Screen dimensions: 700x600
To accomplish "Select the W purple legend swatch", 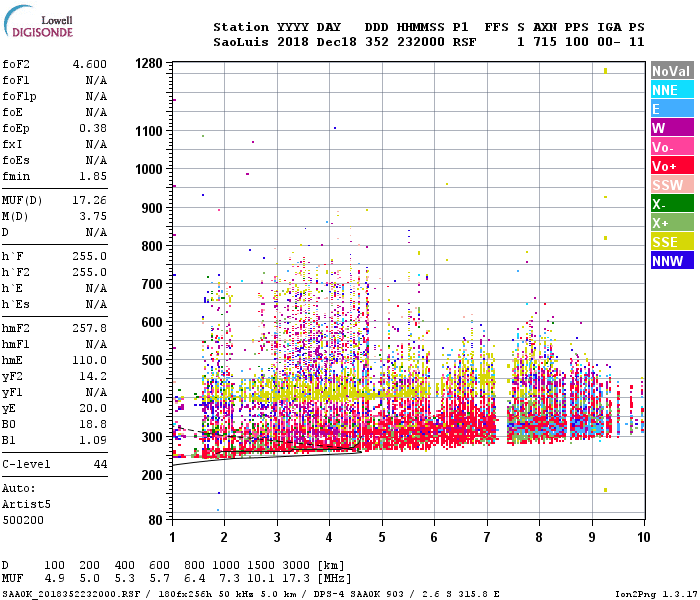I will coord(672,128).
